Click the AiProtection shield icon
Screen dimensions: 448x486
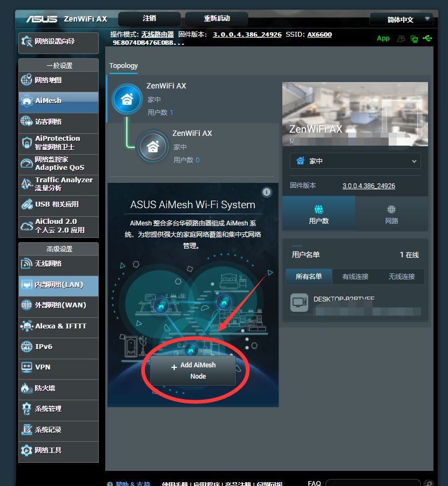(26, 142)
